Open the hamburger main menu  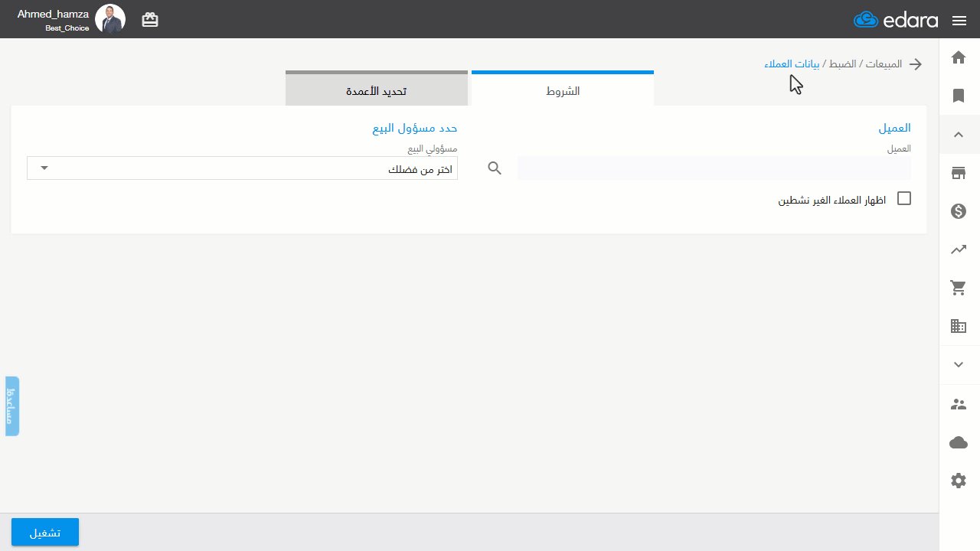tap(959, 21)
